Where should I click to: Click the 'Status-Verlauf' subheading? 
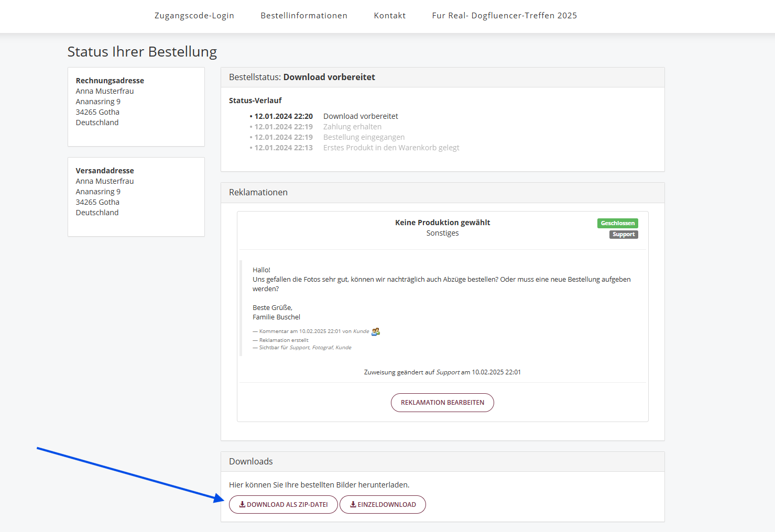(x=255, y=101)
